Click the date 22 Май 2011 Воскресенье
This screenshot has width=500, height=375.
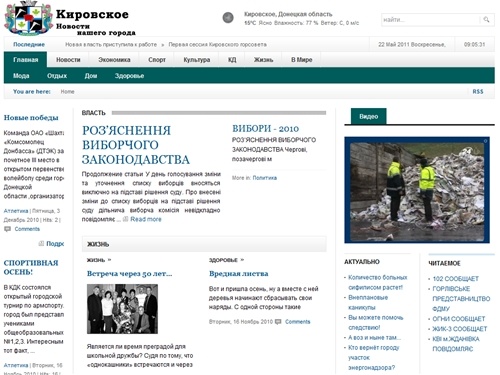[412, 44]
